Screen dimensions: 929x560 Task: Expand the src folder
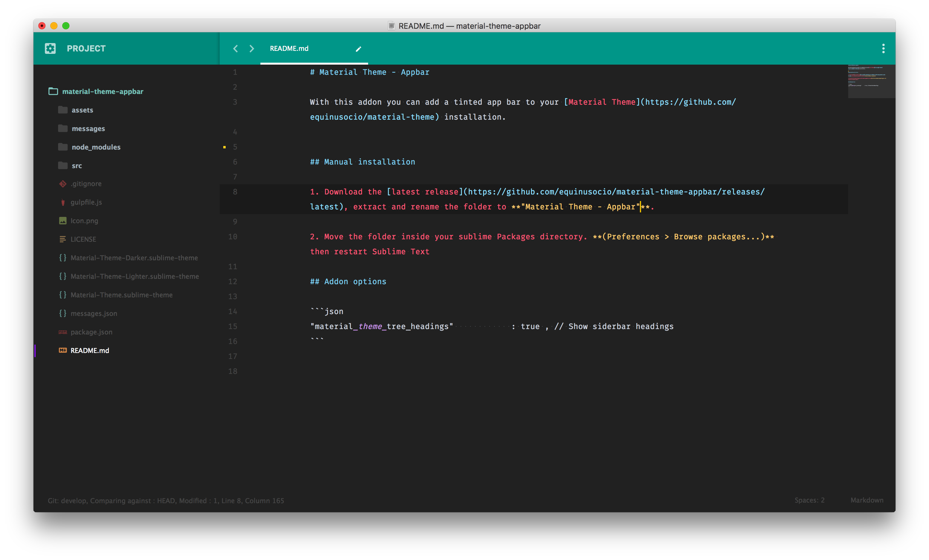pos(77,165)
